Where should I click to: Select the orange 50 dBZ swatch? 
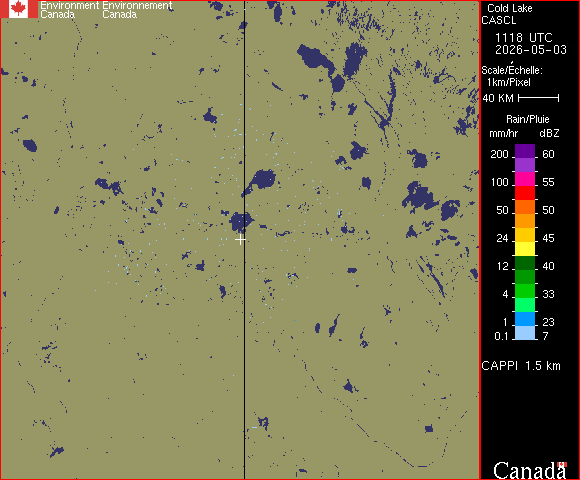(525, 207)
